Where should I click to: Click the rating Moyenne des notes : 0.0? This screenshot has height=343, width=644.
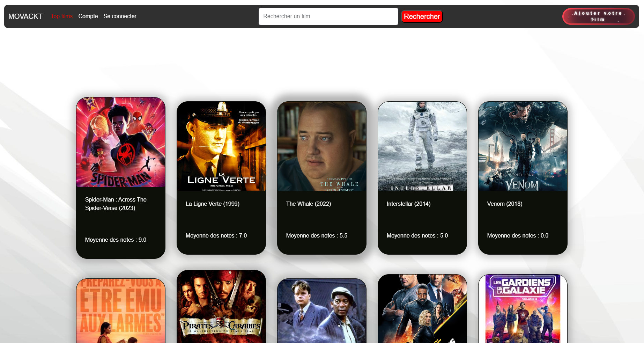(x=518, y=235)
